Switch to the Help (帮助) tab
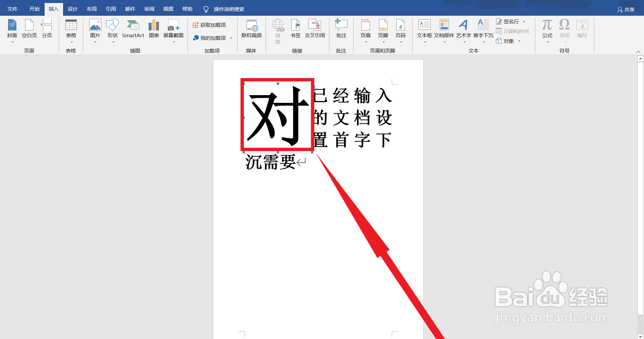The height and width of the screenshot is (339, 644). (187, 9)
